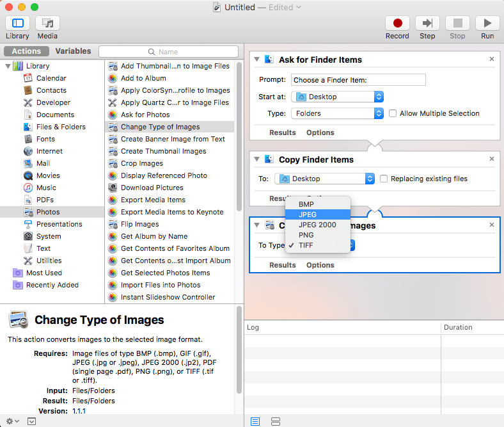
Task: Click the Stop workflow button
Action: pyautogui.click(x=457, y=24)
